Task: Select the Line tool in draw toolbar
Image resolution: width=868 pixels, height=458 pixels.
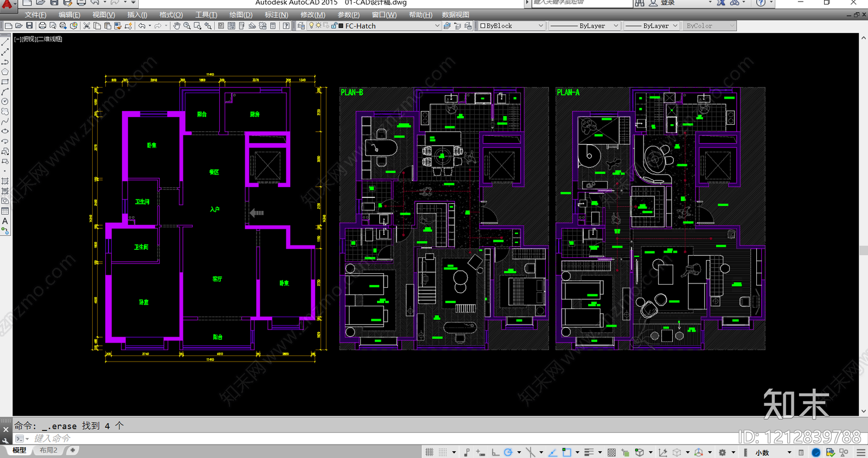Action: coord(5,42)
